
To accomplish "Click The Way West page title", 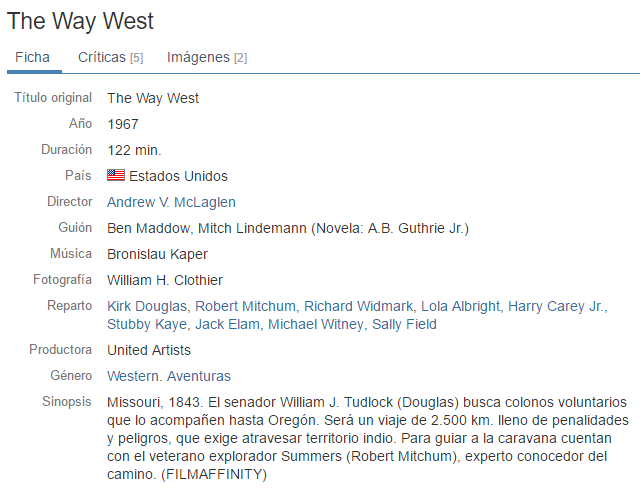I will [x=80, y=20].
